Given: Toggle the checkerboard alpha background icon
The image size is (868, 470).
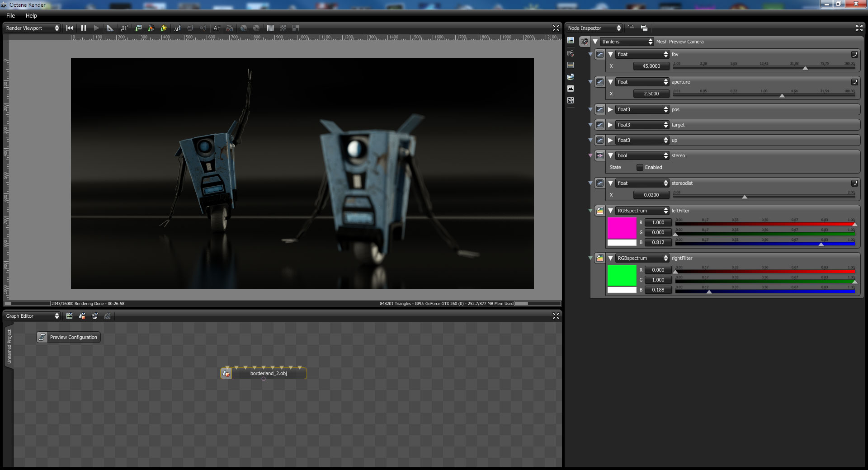Looking at the screenshot, I should click(x=283, y=28).
